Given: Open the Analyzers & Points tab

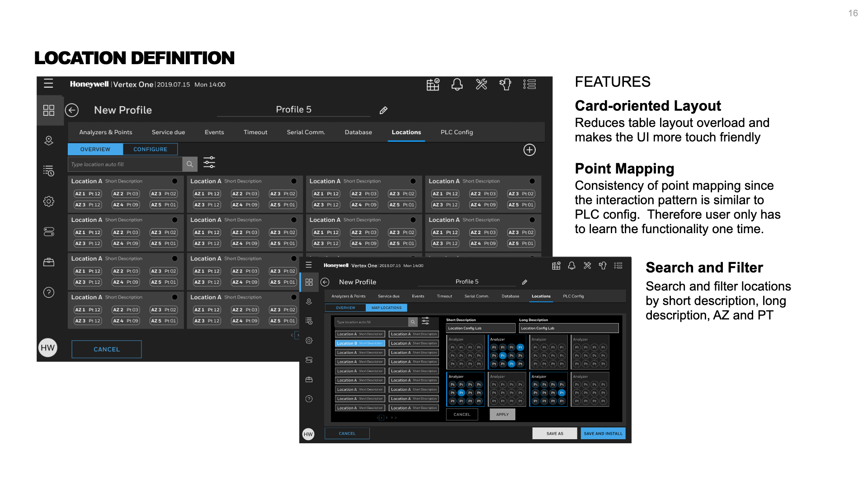Looking at the screenshot, I should click(x=105, y=132).
